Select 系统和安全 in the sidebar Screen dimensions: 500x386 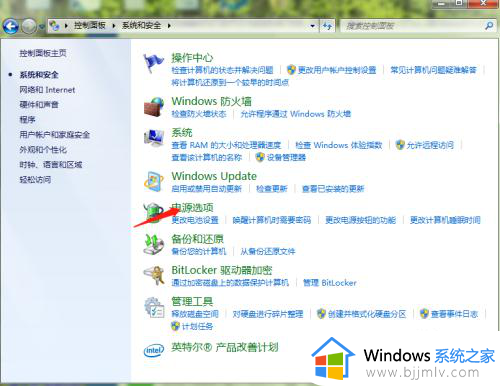click(x=39, y=75)
